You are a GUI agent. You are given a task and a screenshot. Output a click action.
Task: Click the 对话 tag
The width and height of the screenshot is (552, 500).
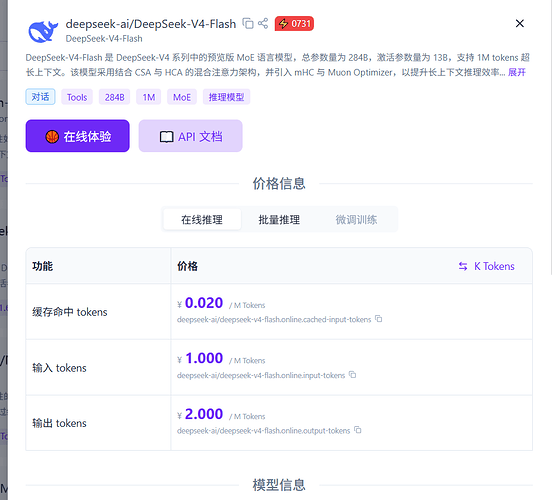[40, 97]
